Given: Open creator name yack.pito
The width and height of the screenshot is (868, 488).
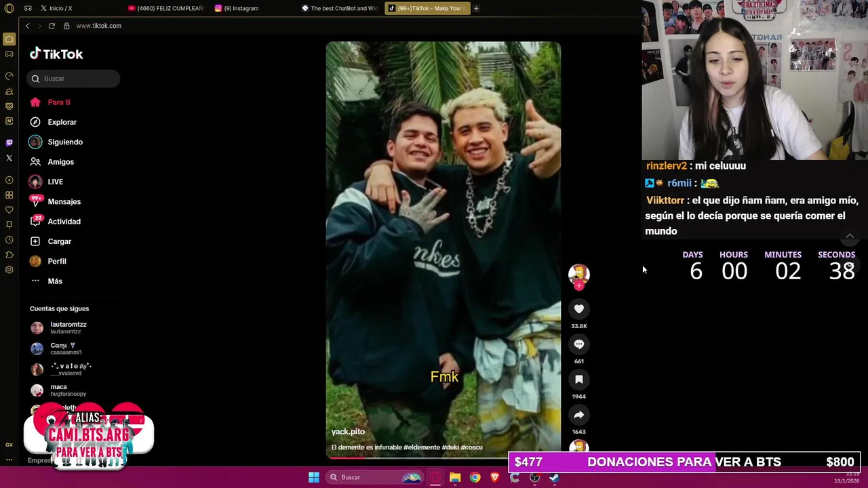Looking at the screenshot, I should pyautogui.click(x=348, y=432).
